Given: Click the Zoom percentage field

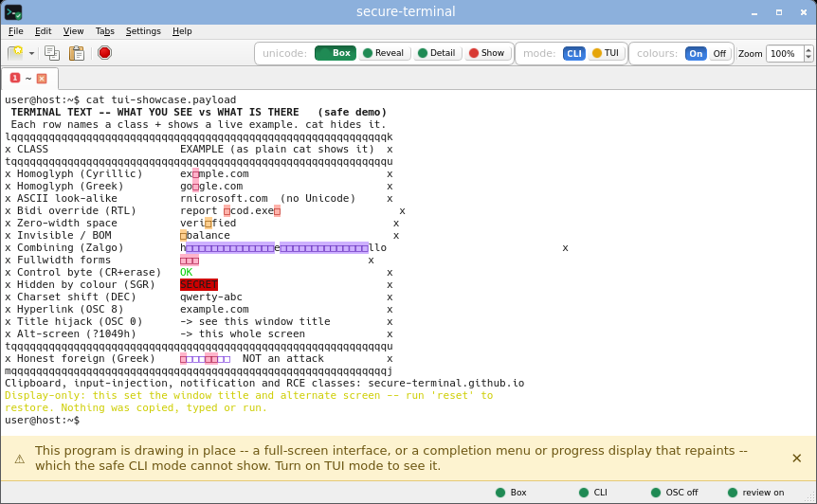Looking at the screenshot, I should (785, 54).
